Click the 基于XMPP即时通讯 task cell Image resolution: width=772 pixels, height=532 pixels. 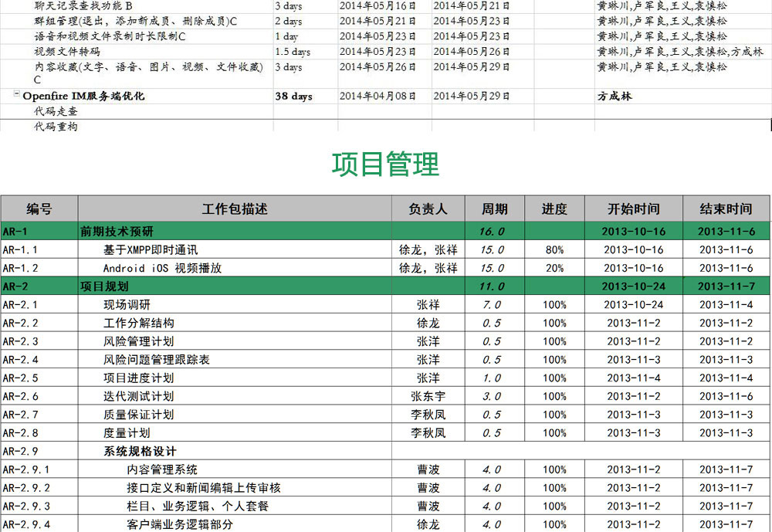[x=151, y=249]
